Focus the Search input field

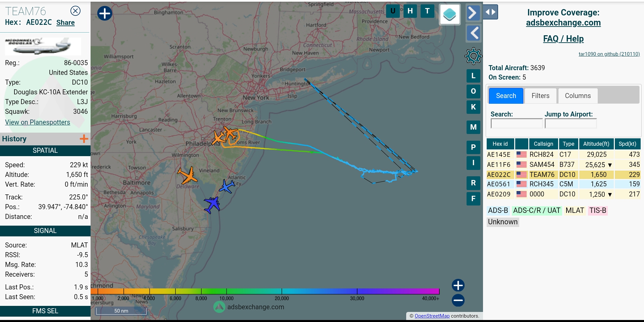click(517, 124)
